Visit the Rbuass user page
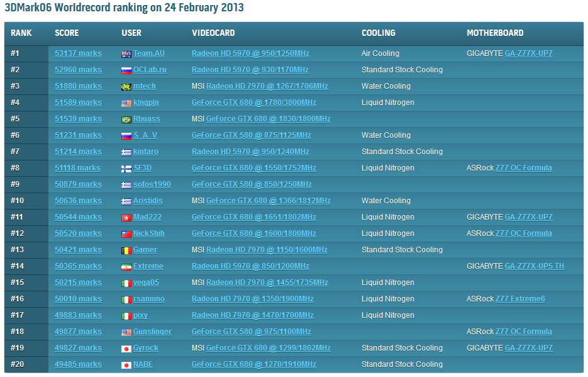The width and height of the screenshot is (588, 377). (x=147, y=118)
